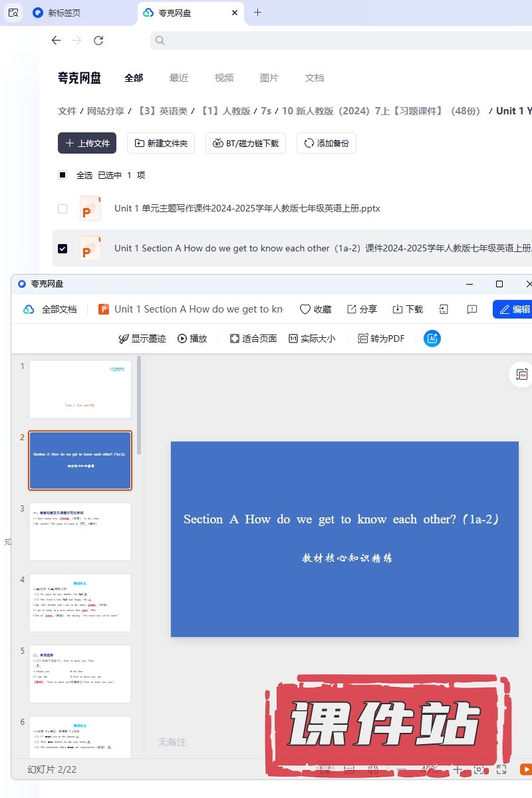Click the feedback comment icon in title bar
532x798 pixels.
(x=472, y=309)
